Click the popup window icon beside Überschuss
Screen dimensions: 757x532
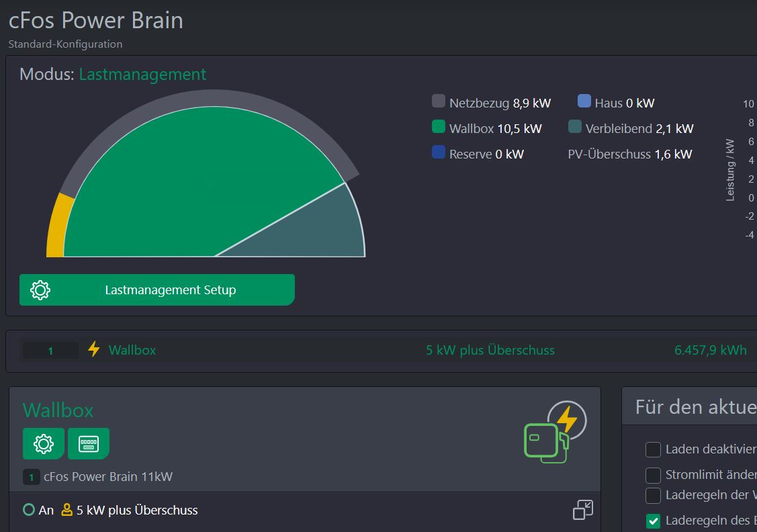click(x=583, y=510)
